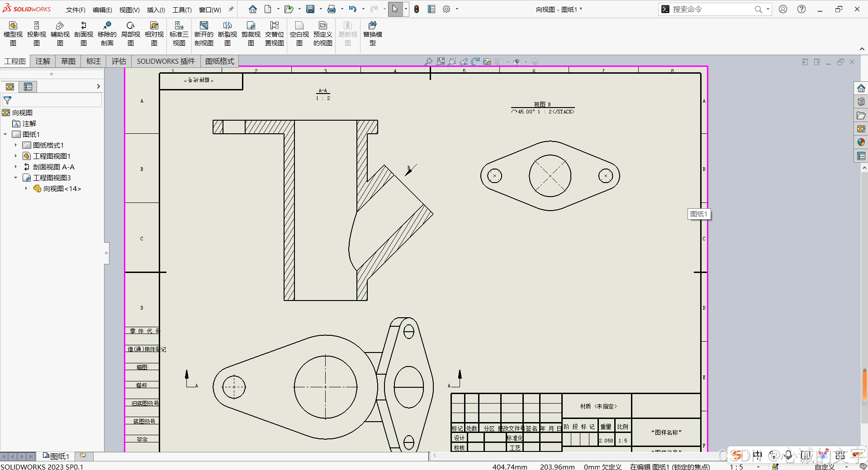This screenshot has height=470, width=868.
Task: Click Alternate Position View (交替位置视图)
Action: pyautogui.click(x=275, y=34)
